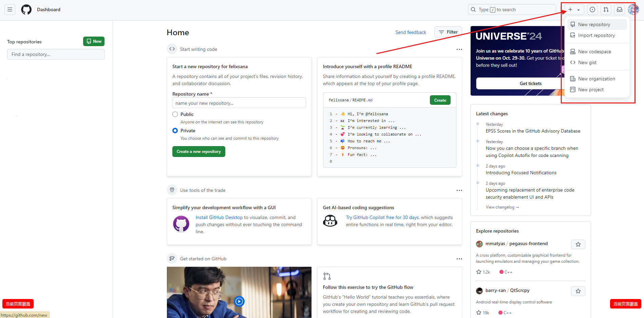The height and width of the screenshot is (318, 644).
Task: Open Install GitHub Desktop link
Action: (219, 217)
